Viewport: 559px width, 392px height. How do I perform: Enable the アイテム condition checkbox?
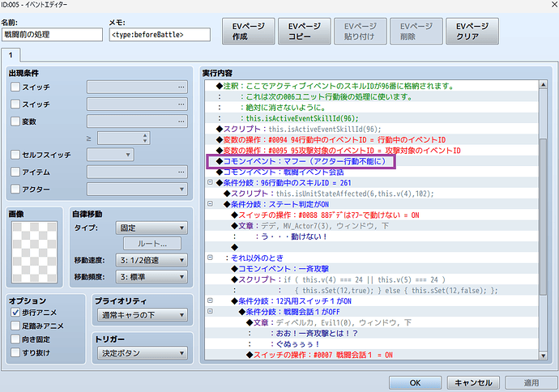[x=15, y=172]
